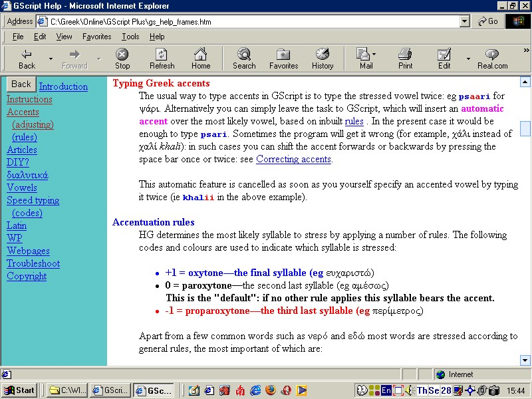Click the scrollbar down arrow

525,360
